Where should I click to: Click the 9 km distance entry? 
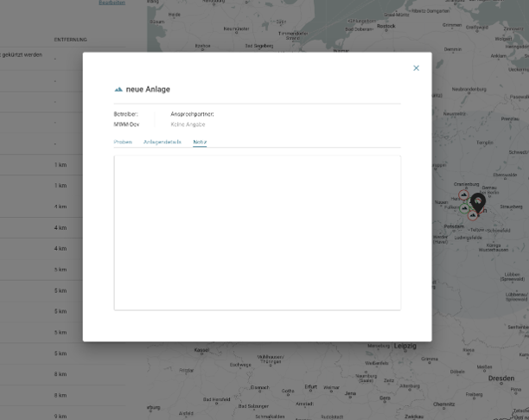pyautogui.click(x=61, y=417)
